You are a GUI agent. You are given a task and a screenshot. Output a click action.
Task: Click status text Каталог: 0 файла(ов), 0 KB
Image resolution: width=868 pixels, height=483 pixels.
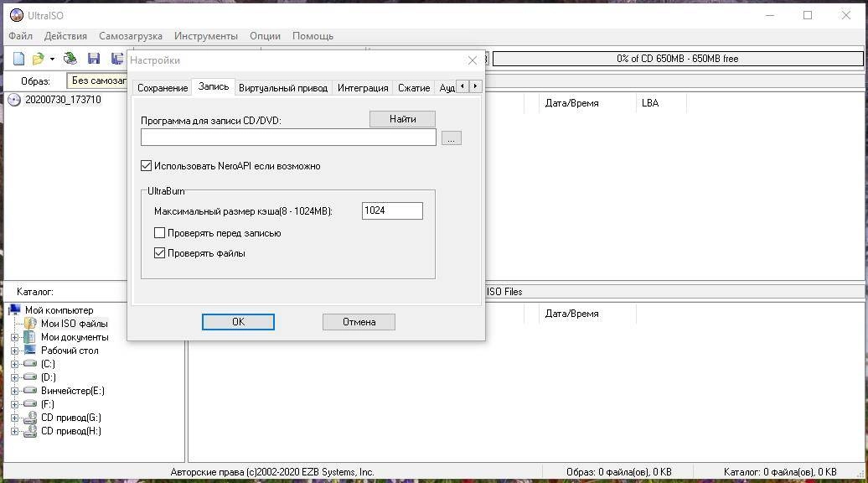[x=780, y=472]
